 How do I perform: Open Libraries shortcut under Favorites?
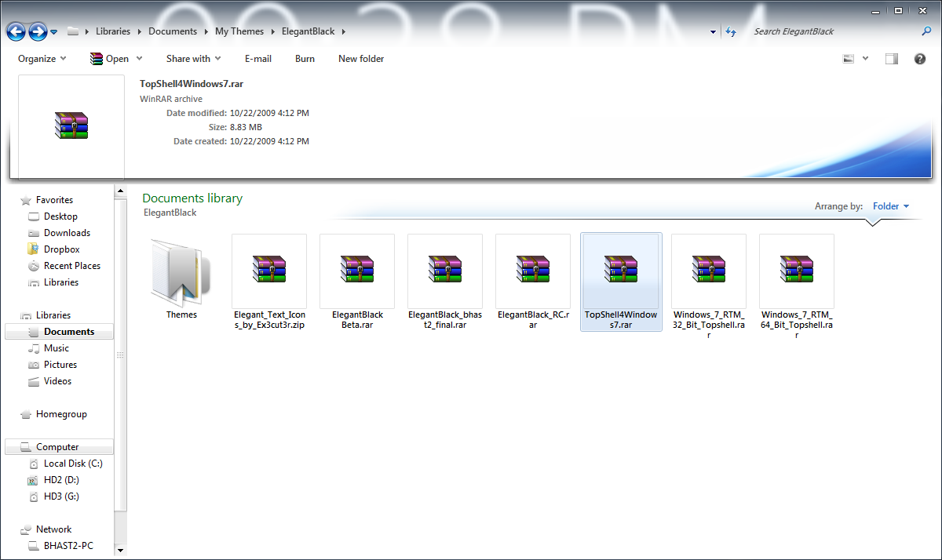(61, 282)
